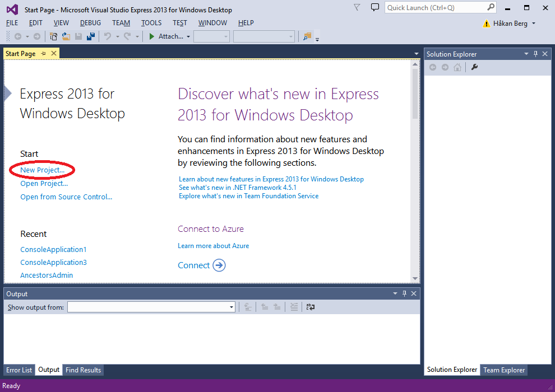Switch to the Error List tab

coord(19,370)
